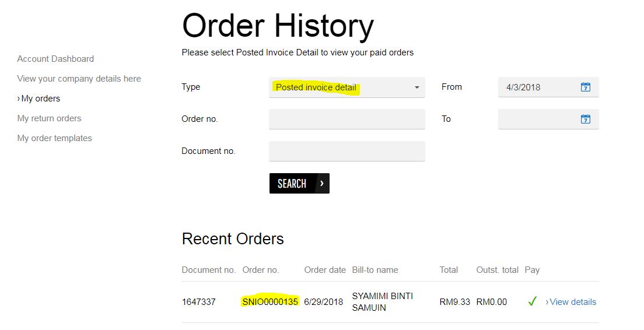644x330 pixels.
Task: Select My orders in sidebar
Action: pyautogui.click(x=38, y=99)
